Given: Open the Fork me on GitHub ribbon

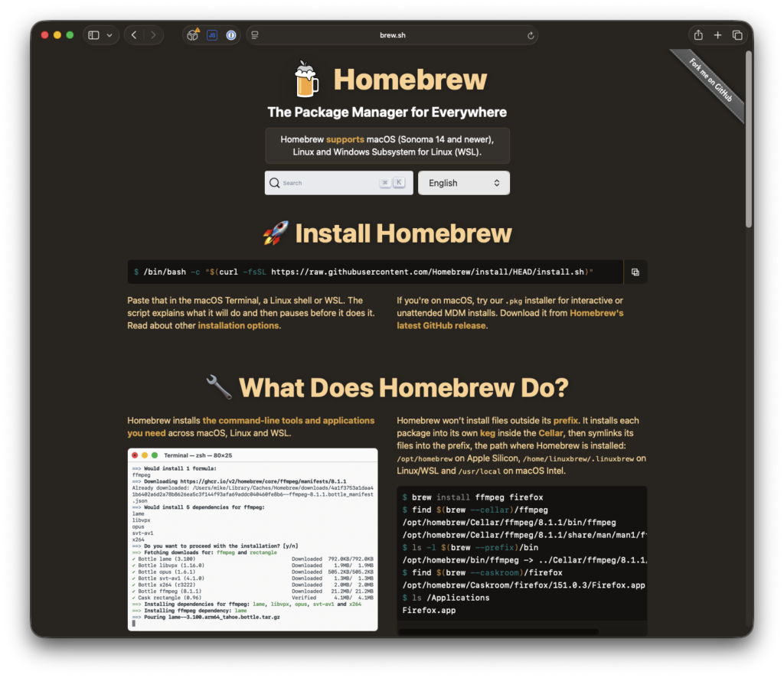Looking at the screenshot, I should click(x=711, y=80).
